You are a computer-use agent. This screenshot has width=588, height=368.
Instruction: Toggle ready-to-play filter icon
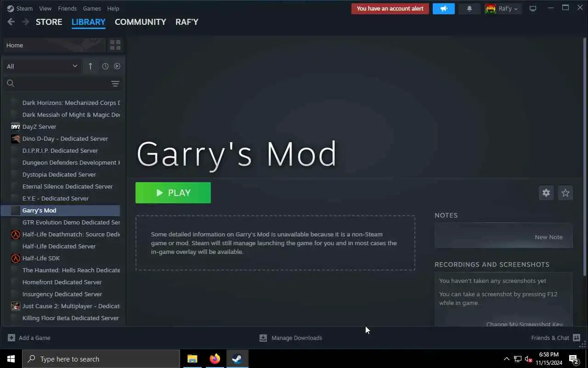(x=117, y=66)
